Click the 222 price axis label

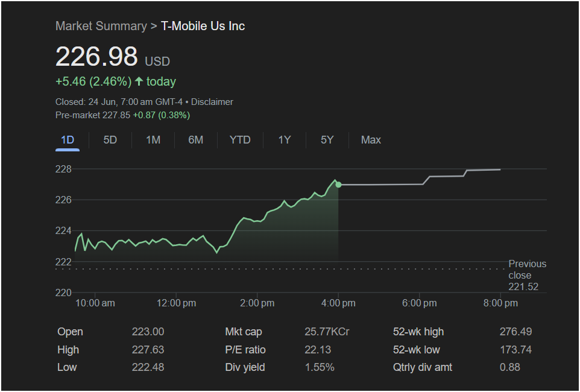(x=63, y=262)
